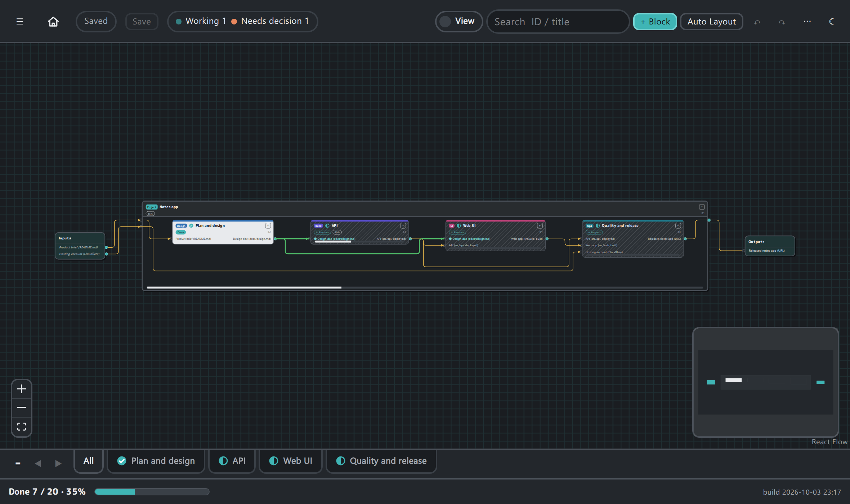Click the undo arrow icon

(x=757, y=22)
